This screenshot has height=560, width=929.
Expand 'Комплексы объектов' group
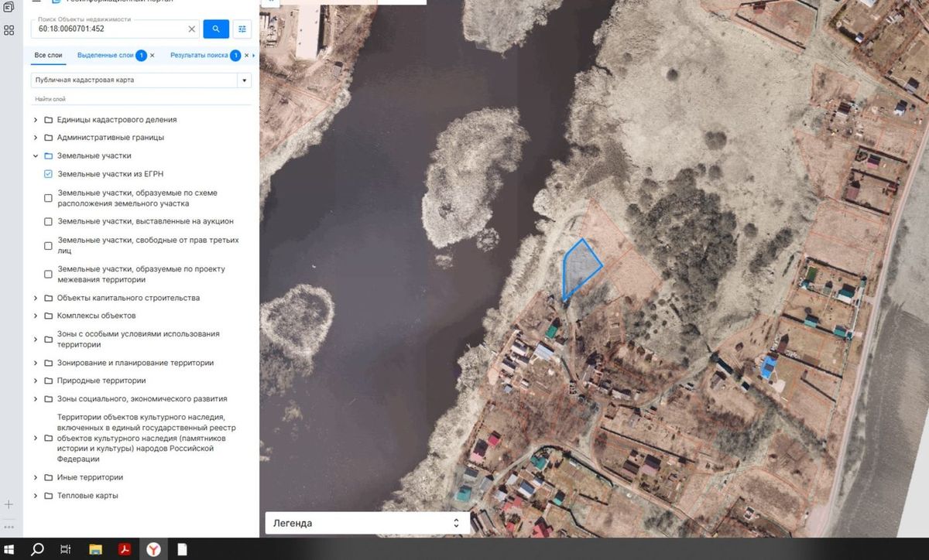pos(35,316)
